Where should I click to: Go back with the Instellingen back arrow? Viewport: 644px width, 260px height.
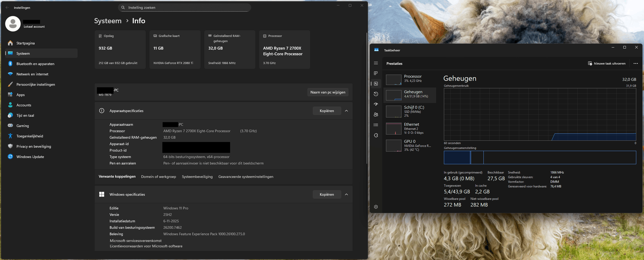tap(7, 8)
